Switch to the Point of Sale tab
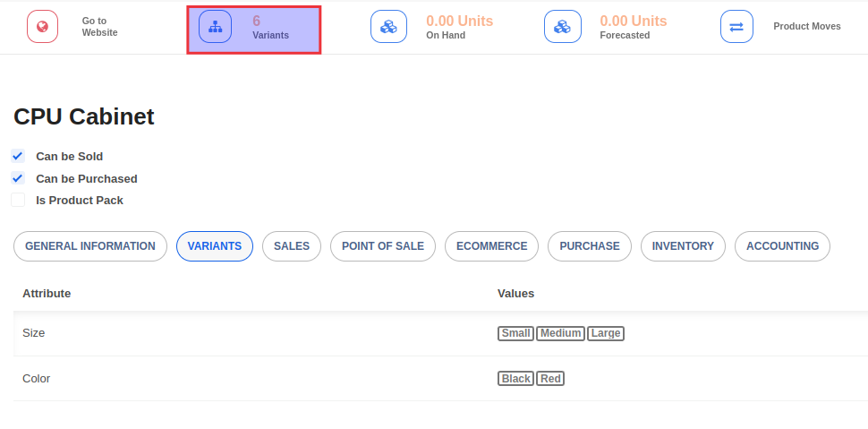The width and height of the screenshot is (868, 429). (x=383, y=246)
